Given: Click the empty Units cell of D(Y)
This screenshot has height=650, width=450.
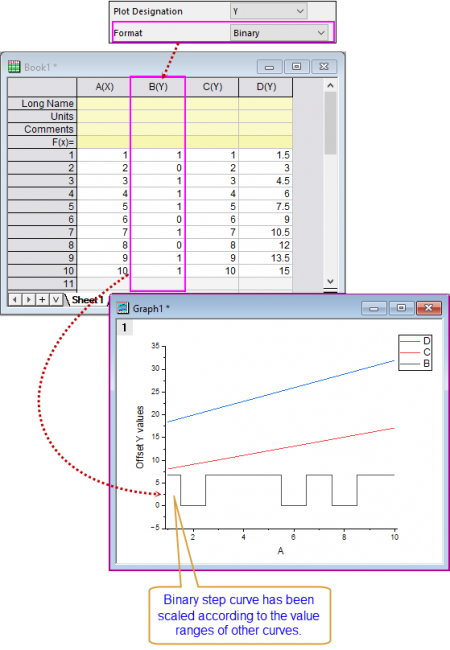Looking at the screenshot, I should pyautogui.click(x=266, y=116).
